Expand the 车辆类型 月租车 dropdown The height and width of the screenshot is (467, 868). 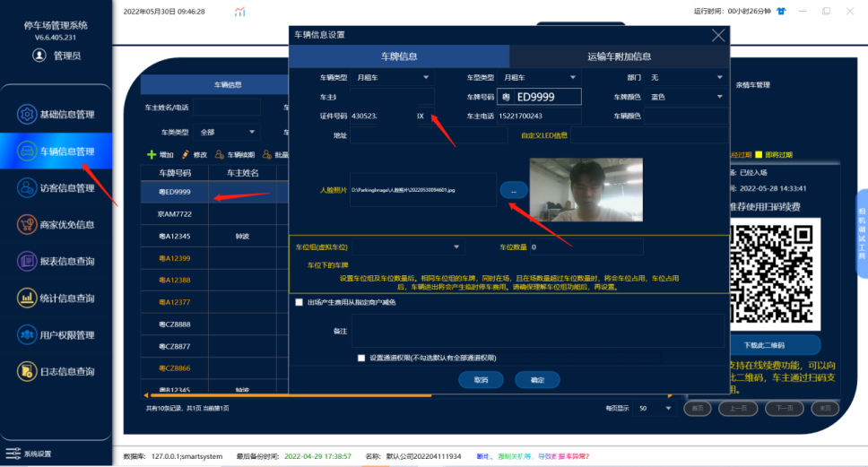[426, 77]
